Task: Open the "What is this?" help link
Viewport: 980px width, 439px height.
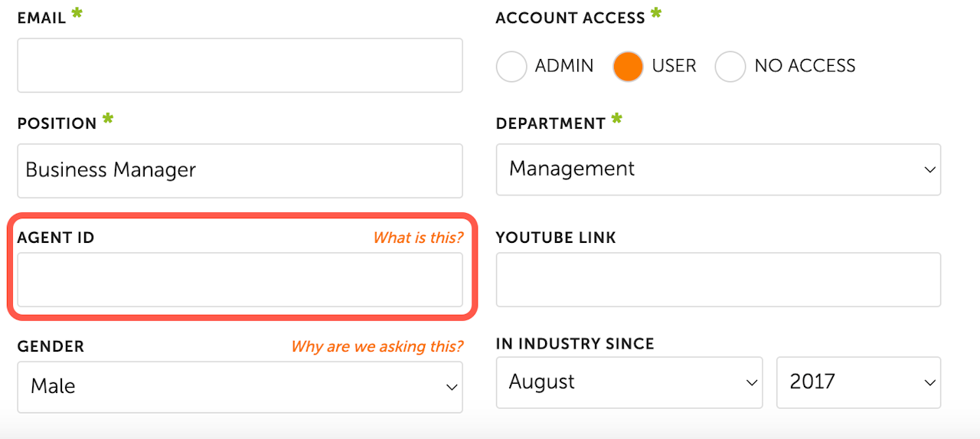Action: tap(418, 238)
